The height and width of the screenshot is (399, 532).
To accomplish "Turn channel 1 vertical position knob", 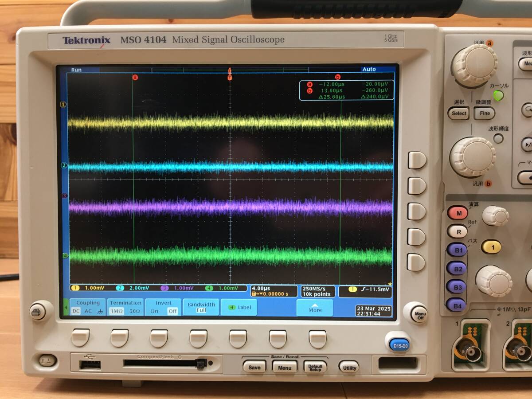I will 495,215.
